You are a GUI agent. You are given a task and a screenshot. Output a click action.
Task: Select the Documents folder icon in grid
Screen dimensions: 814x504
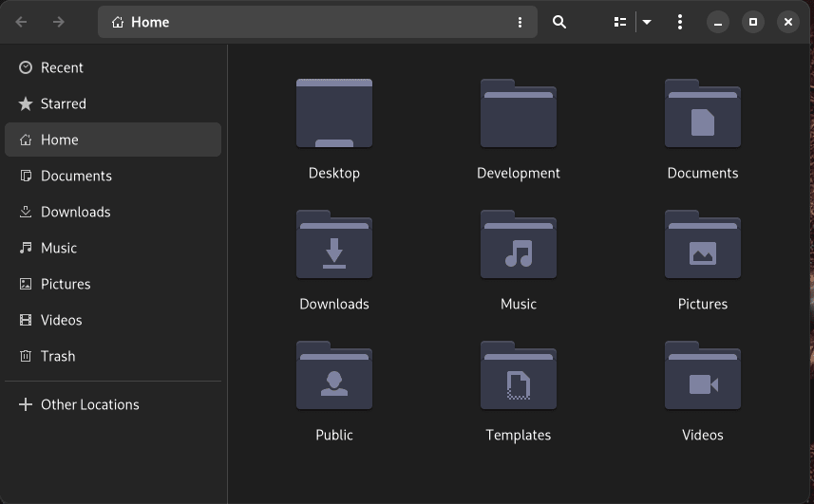coord(703,113)
